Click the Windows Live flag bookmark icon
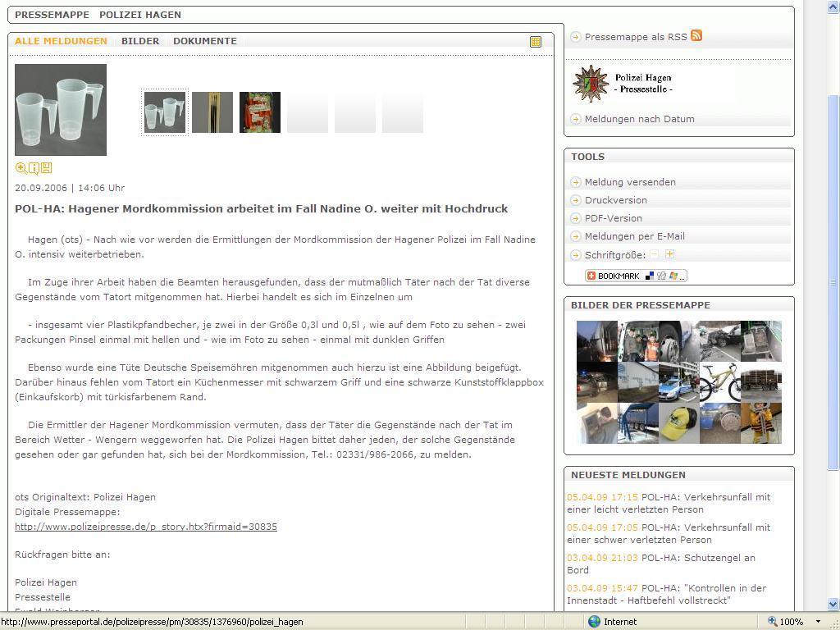This screenshot has width=840, height=630. pyautogui.click(x=673, y=276)
